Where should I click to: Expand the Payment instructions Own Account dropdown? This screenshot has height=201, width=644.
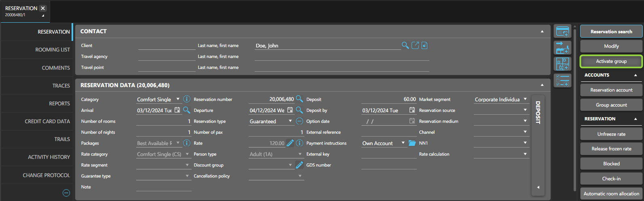click(x=403, y=143)
